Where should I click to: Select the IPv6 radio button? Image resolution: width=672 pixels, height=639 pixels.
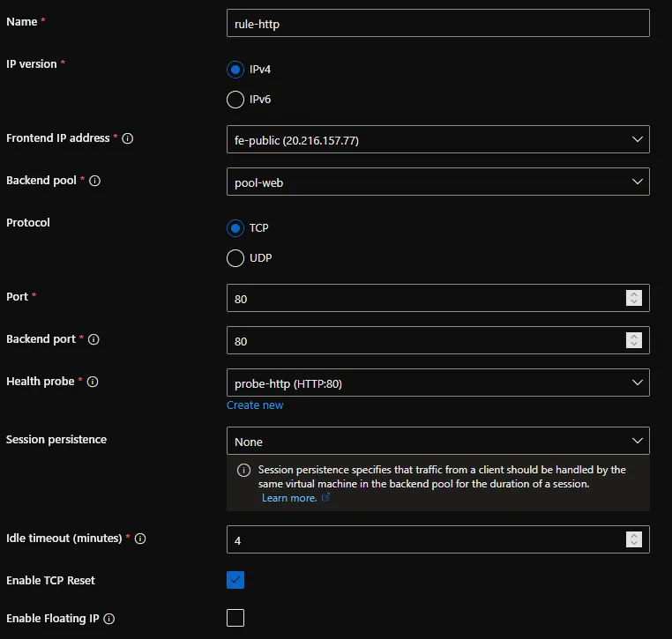tap(235, 100)
